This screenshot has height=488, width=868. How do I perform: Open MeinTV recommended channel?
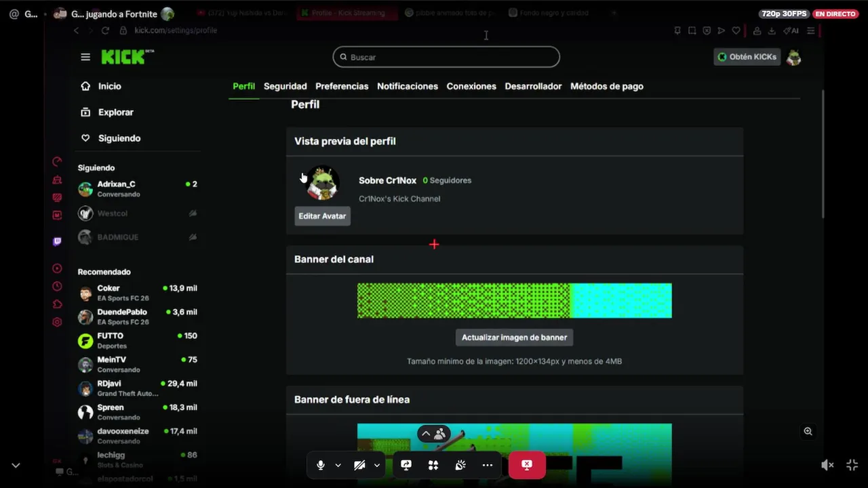coord(138,364)
